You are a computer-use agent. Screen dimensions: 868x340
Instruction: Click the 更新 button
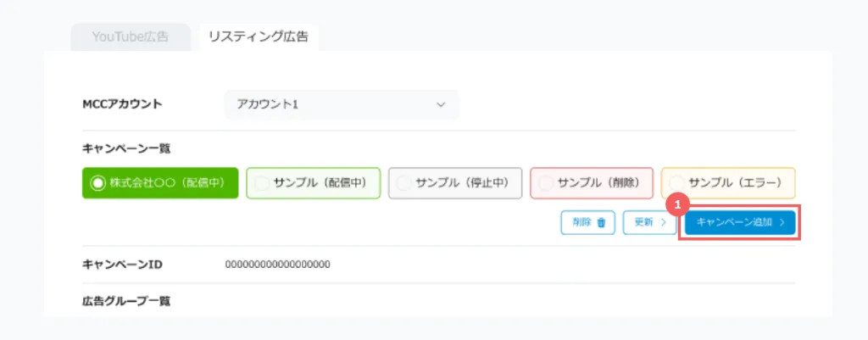pos(650,223)
